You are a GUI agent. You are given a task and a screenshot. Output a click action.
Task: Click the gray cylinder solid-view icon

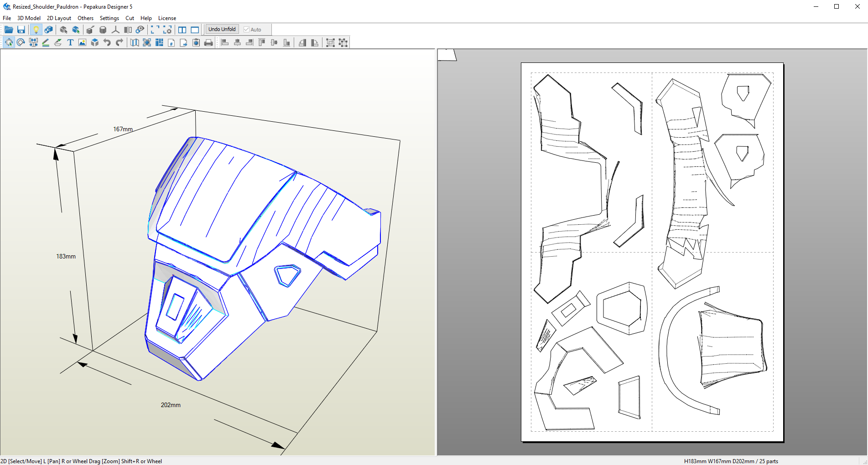tap(103, 30)
